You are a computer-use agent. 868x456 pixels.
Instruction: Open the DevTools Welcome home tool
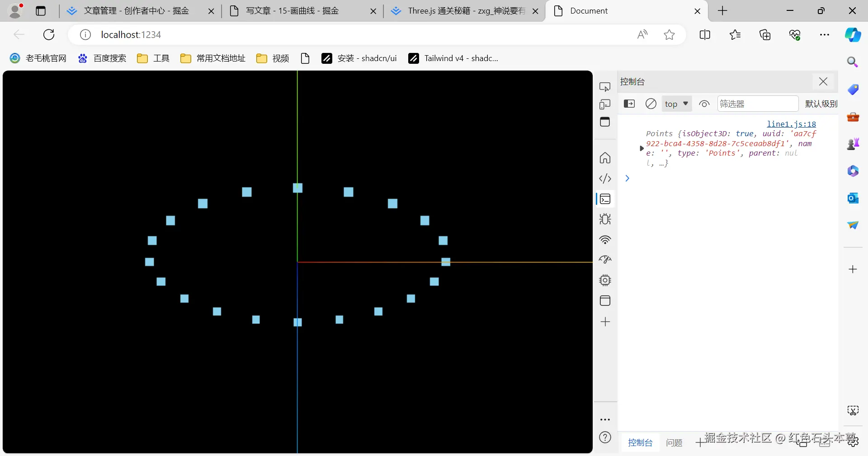coord(605,158)
